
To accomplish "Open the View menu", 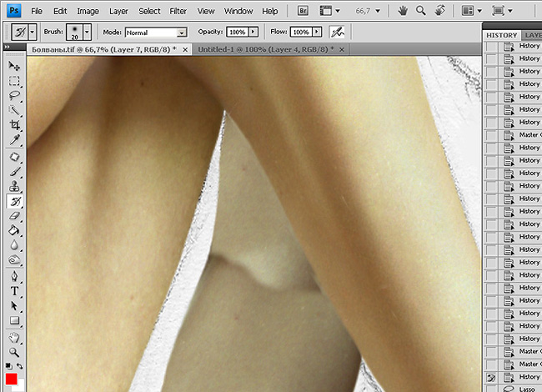I will click(x=206, y=12).
